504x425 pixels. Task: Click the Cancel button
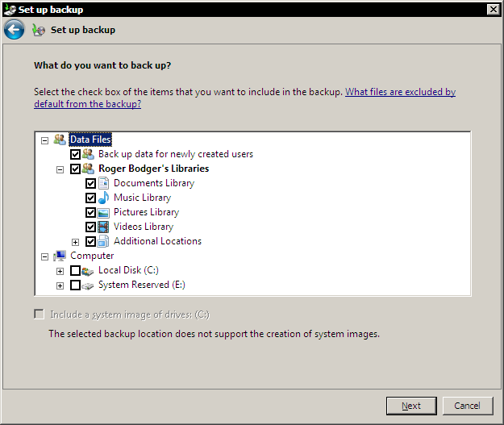tap(468, 406)
